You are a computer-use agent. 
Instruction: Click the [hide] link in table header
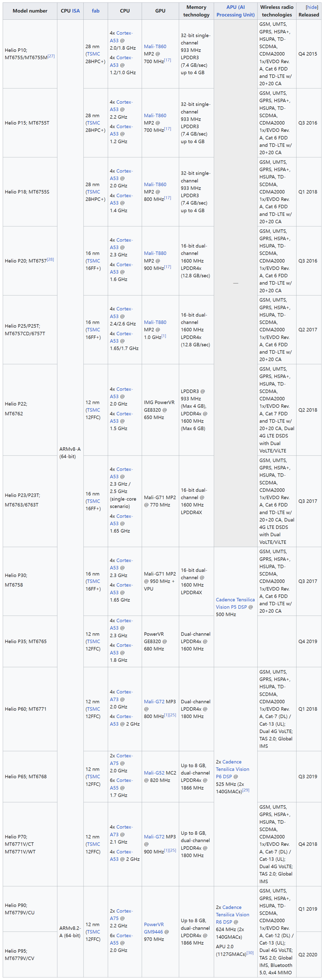pos(312,7)
